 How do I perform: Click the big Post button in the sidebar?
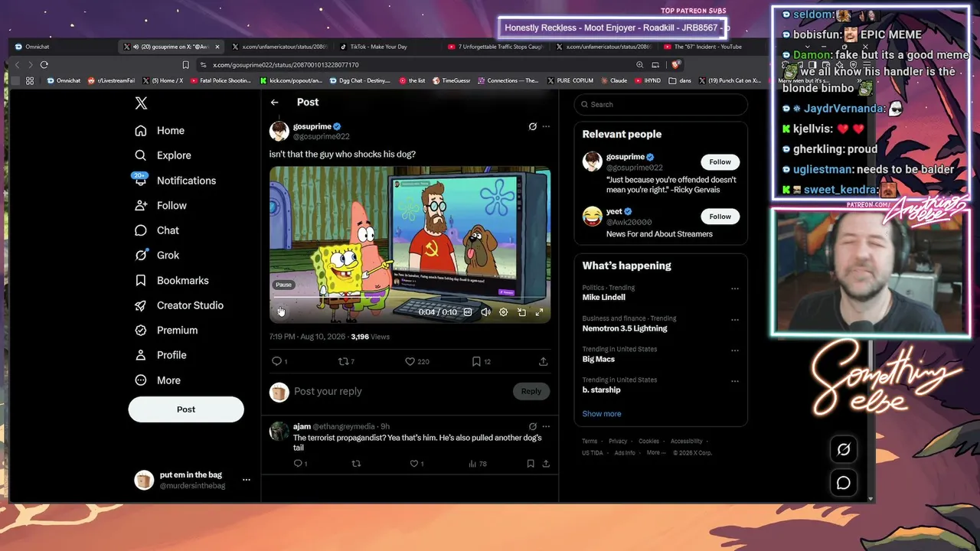click(186, 409)
